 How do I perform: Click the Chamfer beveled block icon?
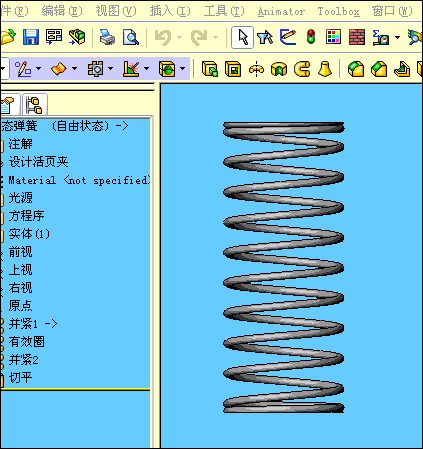tap(379, 69)
